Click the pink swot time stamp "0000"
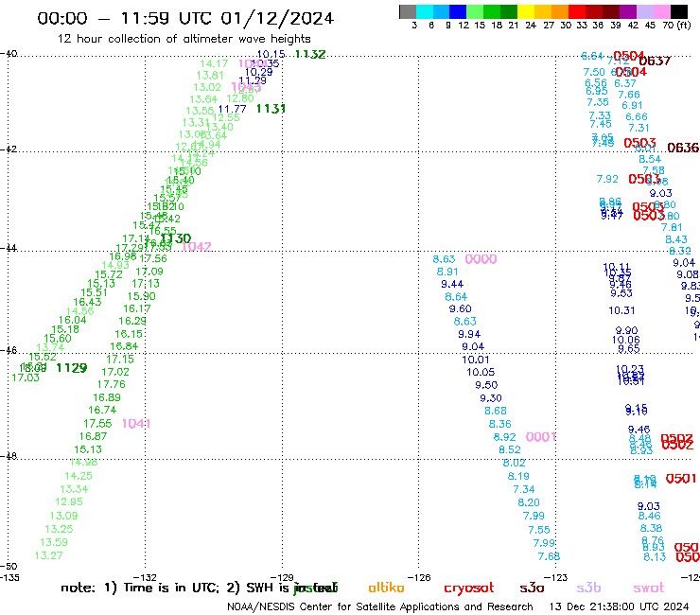The height and width of the screenshot is (615, 700). [481, 259]
